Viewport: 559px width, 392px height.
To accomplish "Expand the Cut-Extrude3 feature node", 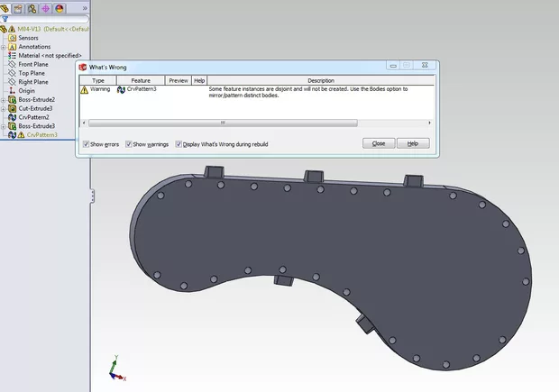I will point(4,108).
